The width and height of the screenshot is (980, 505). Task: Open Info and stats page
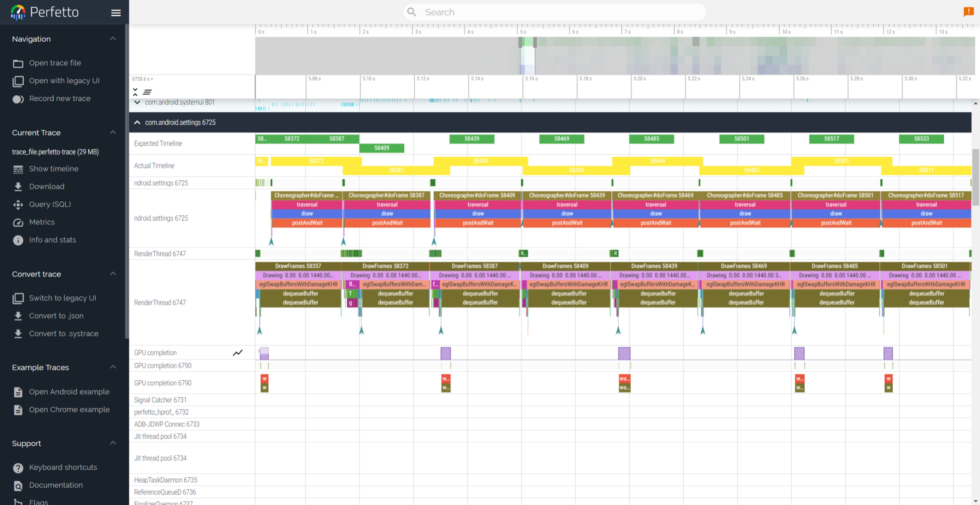pos(52,240)
